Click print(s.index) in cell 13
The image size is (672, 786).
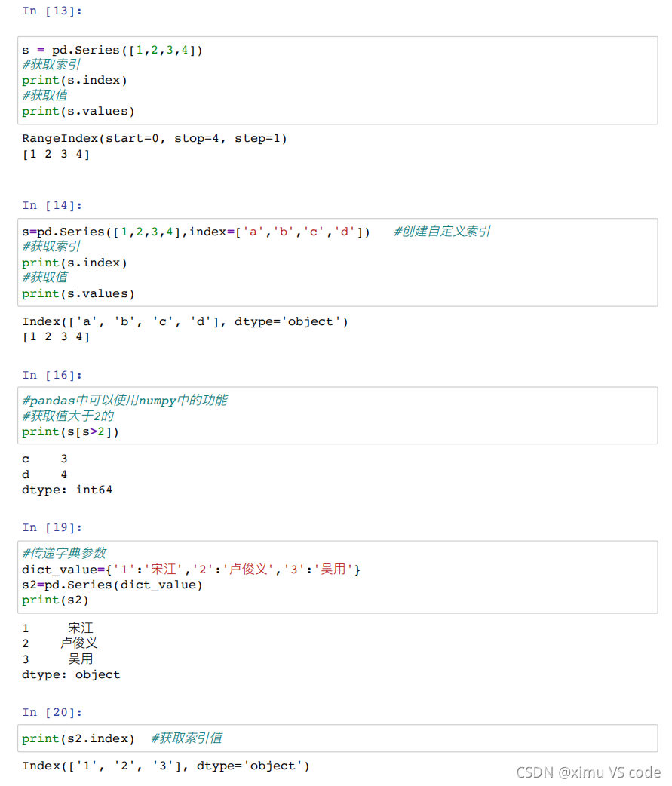tap(74, 80)
